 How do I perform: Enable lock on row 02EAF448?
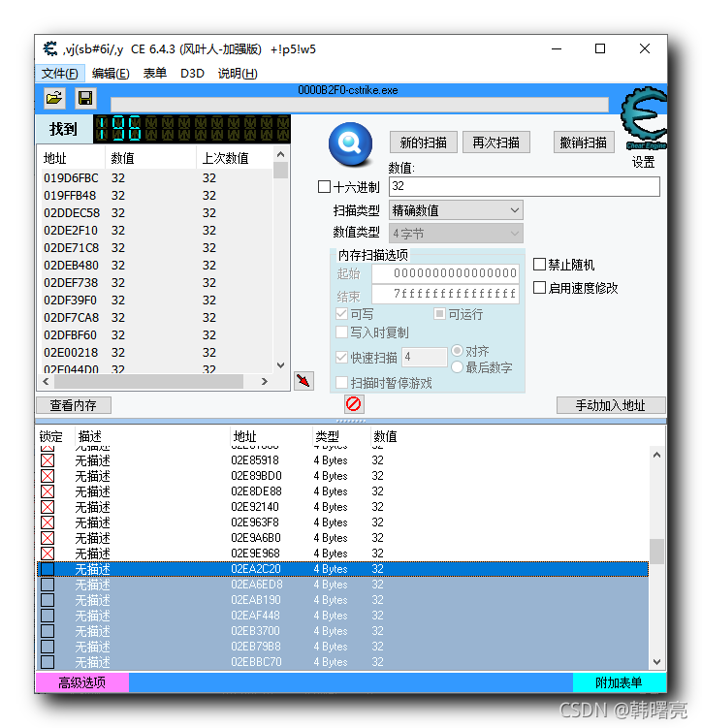pos(48,616)
